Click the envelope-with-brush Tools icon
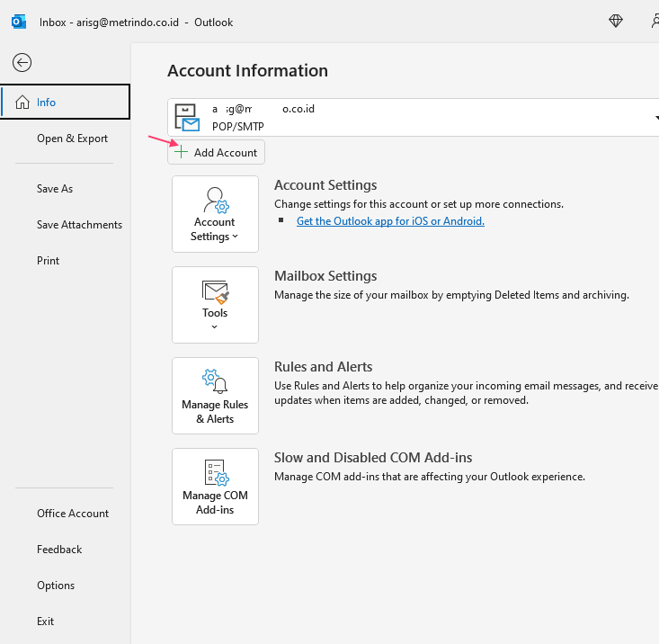The width and height of the screenshot is (659, 644). pyautogui.click(x=215, y=292)
